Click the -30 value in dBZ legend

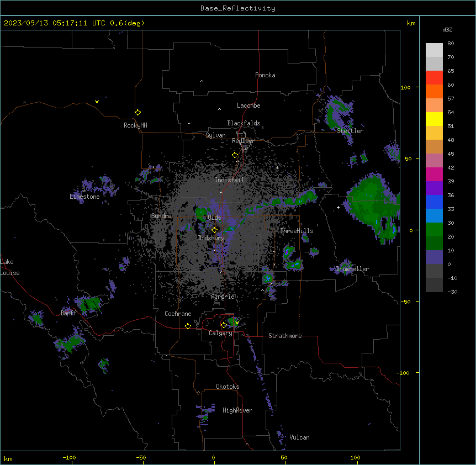pos(452,292)
